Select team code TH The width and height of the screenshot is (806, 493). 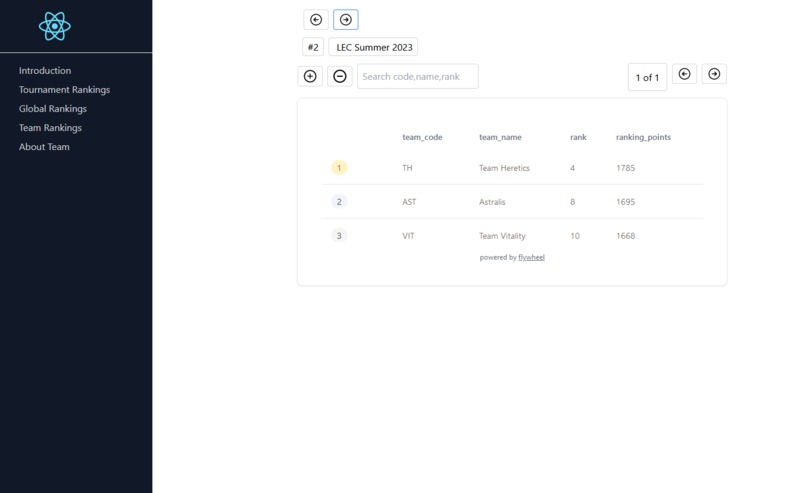407,168
